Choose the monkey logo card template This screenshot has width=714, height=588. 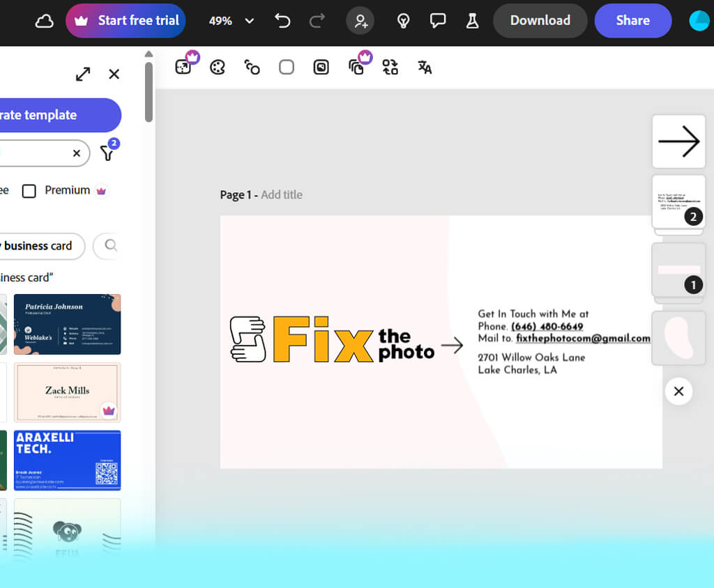coord(68,528)
